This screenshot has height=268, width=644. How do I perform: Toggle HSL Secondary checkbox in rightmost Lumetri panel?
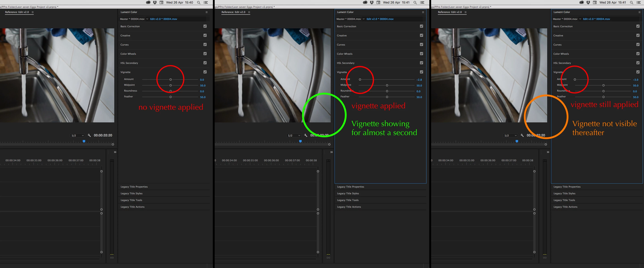638,63
